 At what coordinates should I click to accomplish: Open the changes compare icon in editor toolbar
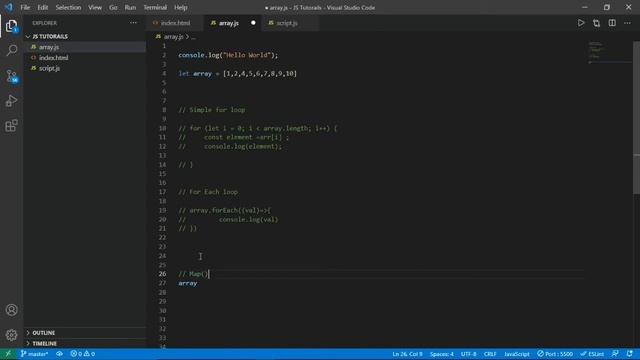tap(596, 23)
